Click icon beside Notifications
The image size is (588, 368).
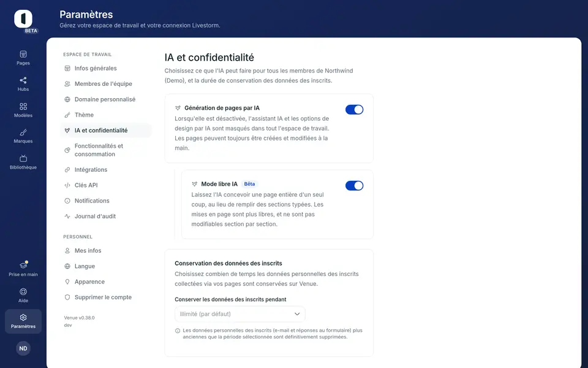67,201
